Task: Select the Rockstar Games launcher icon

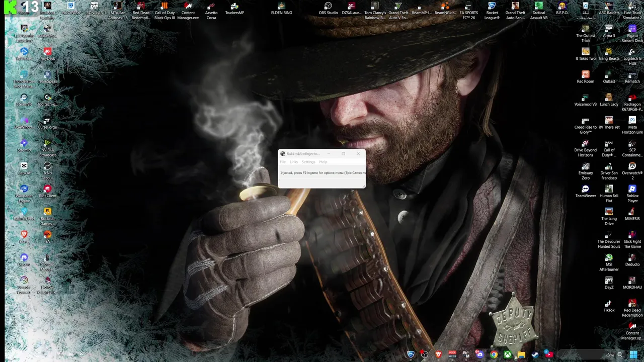Action: click(x=47, y=216)
